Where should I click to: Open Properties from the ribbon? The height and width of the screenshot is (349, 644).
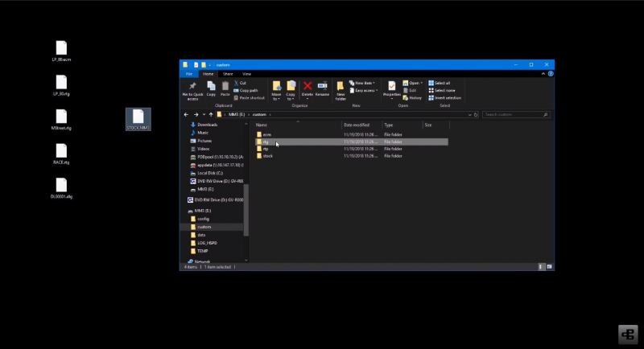(391, 88)
